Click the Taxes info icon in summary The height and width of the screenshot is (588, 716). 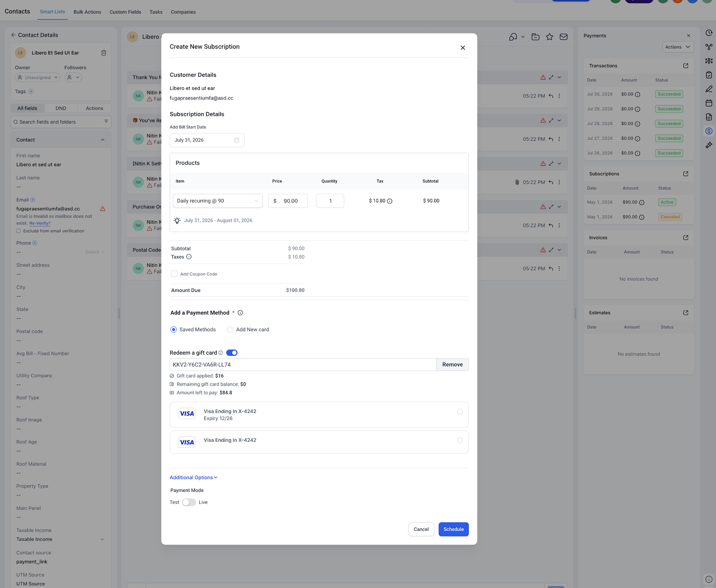point(189,257)
